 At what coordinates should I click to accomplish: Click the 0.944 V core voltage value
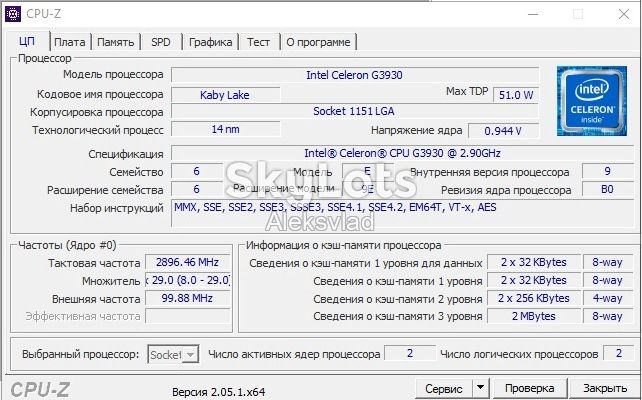pyautogui.click(x=503, y=131)
